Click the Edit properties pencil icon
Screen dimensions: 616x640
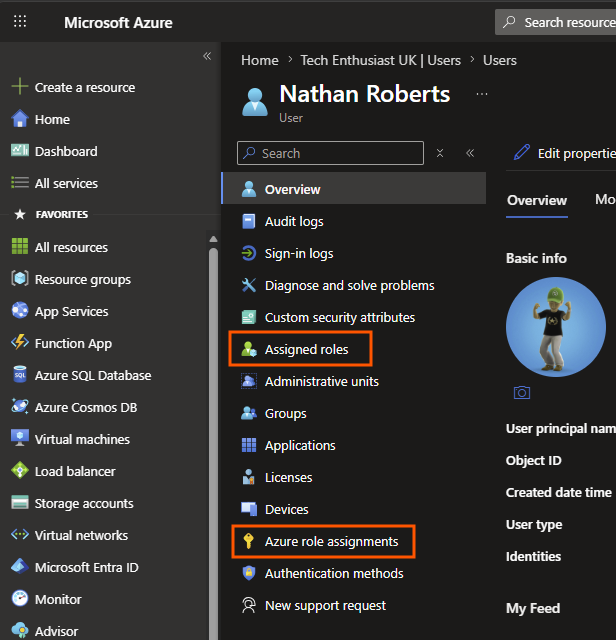click(522, 152)
